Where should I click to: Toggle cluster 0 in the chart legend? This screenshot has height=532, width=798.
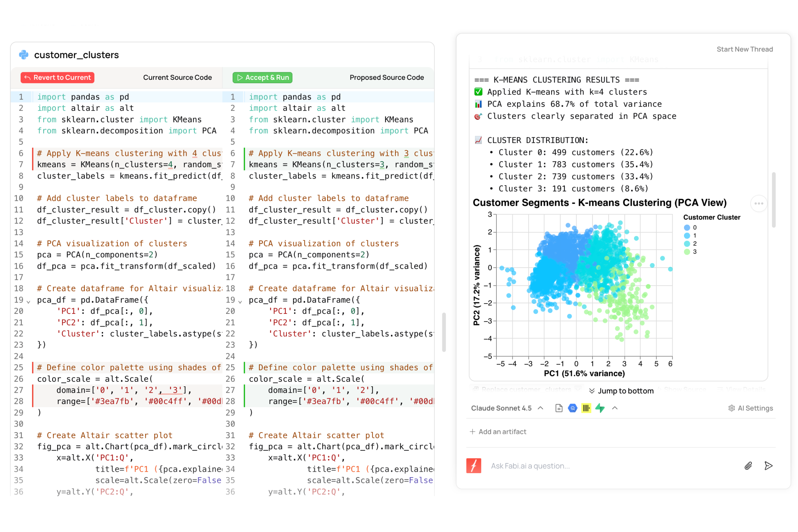(x=687, y=228)
